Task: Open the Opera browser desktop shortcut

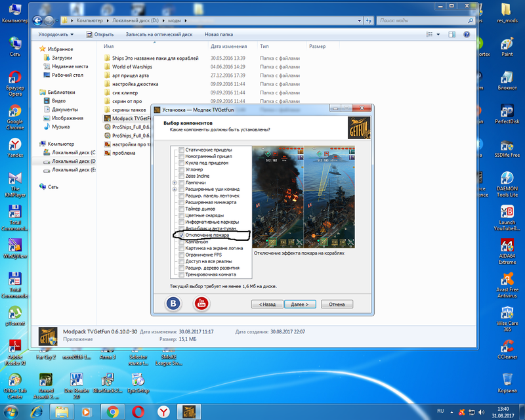Action: (x=15, y=83)
